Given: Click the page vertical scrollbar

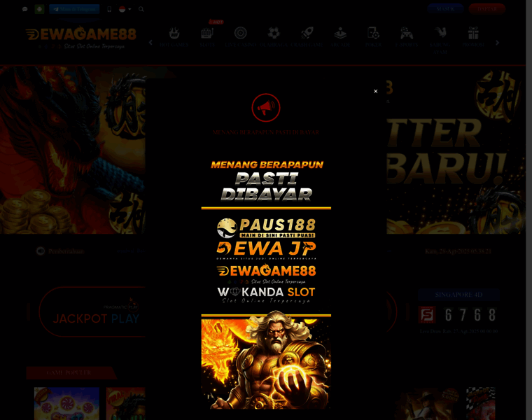Looking at the screenshot, I should click(529, 210).
